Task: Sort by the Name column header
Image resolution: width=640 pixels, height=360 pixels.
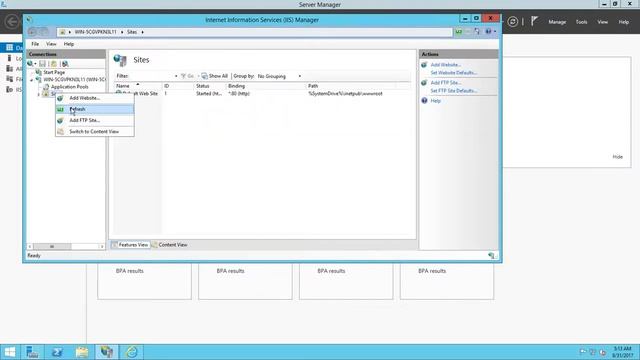Action: point(138,86)
